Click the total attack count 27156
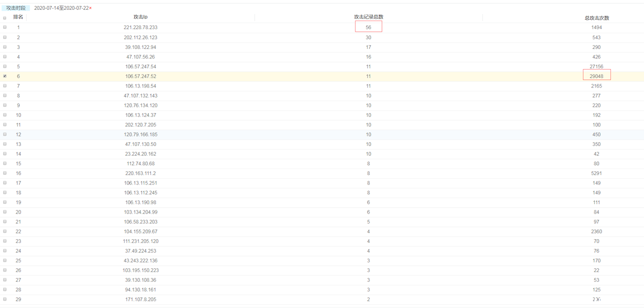The width and height of the screenshot is (644, 308). click(596, 67)
